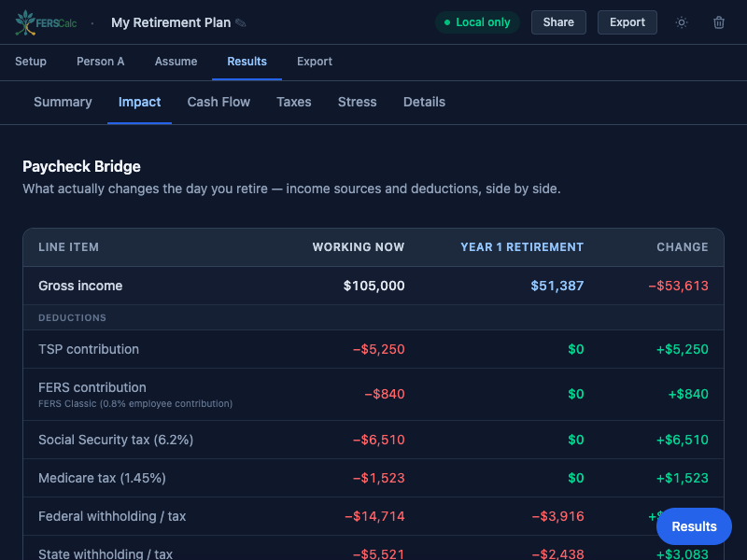Click the Paycheck Bridge heading
Image resolution: width=747 pixels, height=560 pixels.
[81, 167]
